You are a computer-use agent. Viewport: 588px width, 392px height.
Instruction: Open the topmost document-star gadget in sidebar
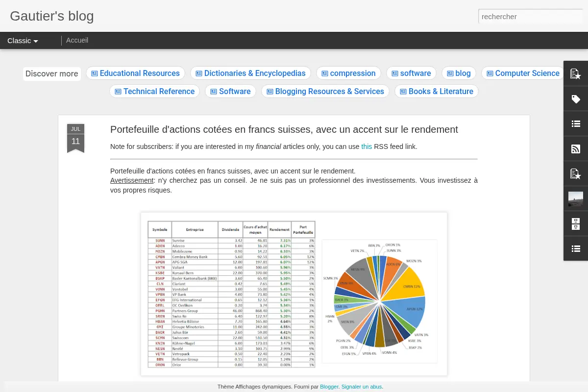click(x=576, y=73)
